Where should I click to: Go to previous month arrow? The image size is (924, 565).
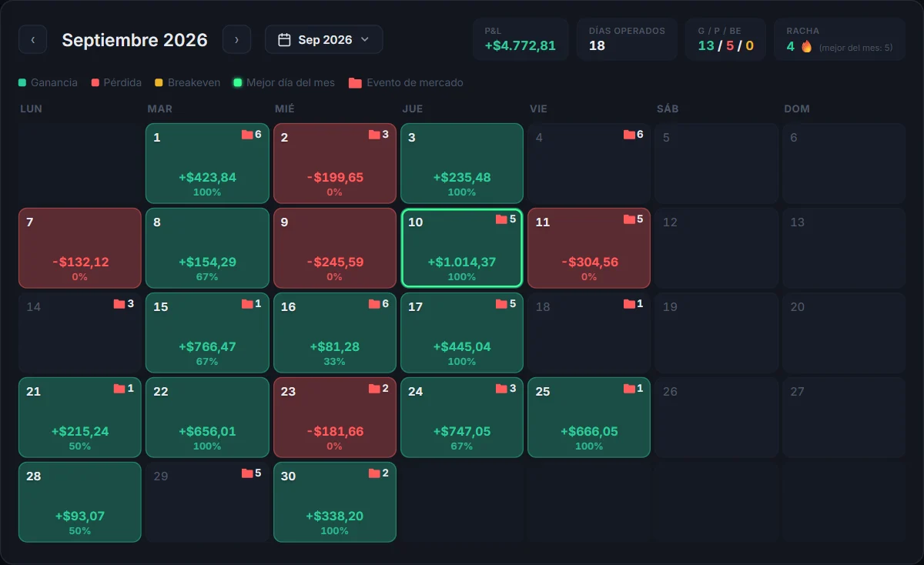click(x=32, y=39)
